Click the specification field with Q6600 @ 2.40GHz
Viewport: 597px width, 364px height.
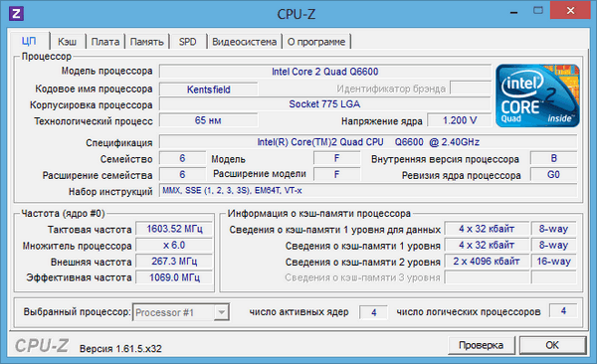pos(368,142)
